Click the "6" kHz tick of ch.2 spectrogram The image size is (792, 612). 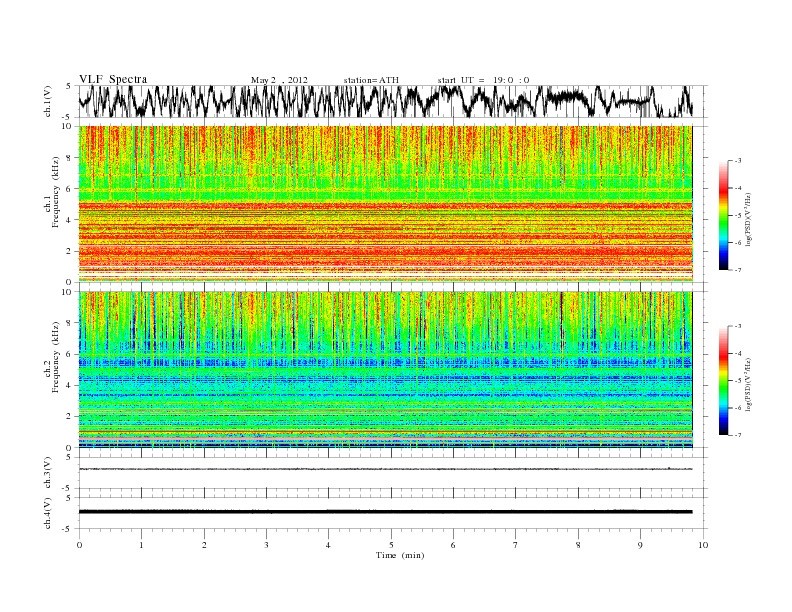coord(70,354)
